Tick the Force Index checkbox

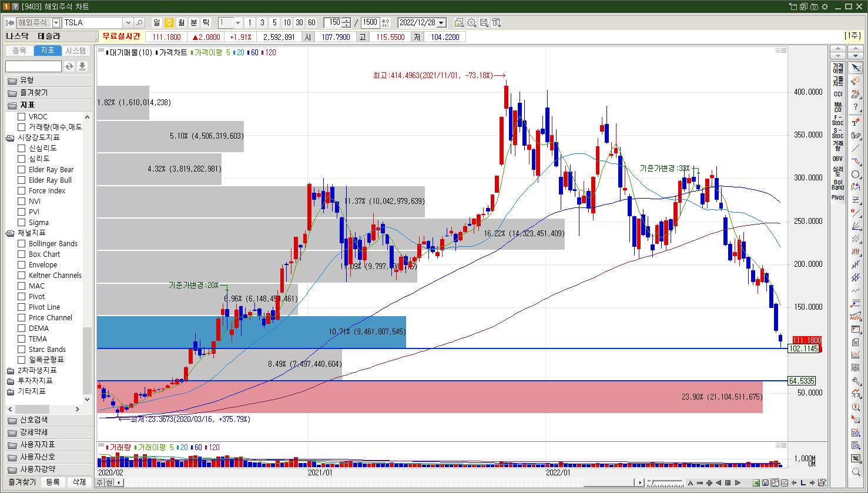(21, 191)
